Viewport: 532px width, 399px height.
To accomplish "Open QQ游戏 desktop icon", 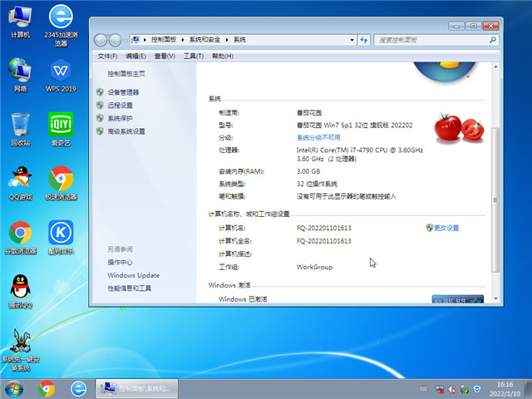I will click(20, 183).
